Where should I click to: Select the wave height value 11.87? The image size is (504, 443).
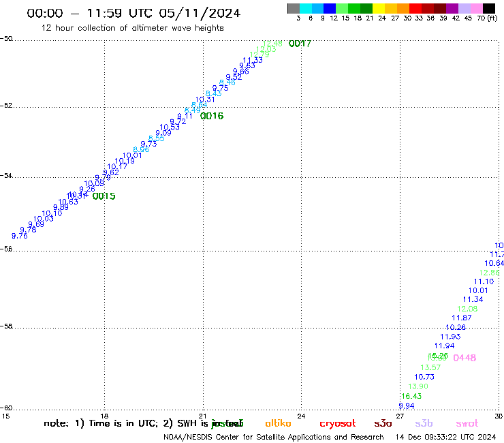pyautogui.click(x=462, y=318)
